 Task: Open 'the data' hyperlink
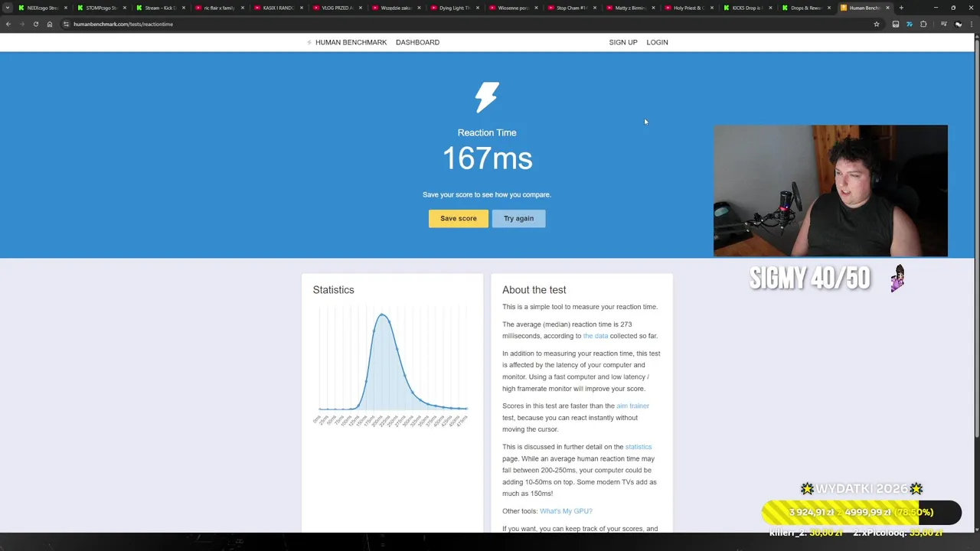click(596, 336)
